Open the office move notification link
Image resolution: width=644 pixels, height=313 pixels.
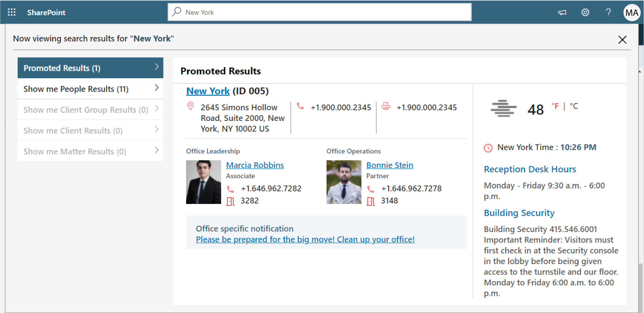pyautogui.click(x=305, y=239)
